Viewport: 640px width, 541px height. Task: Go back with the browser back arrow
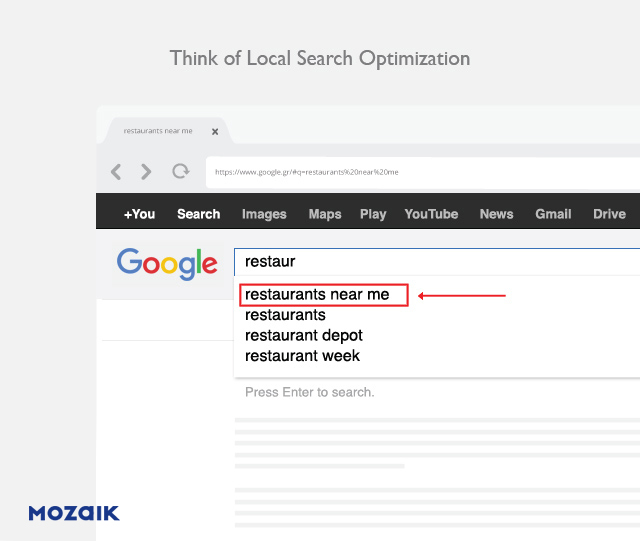116,172
